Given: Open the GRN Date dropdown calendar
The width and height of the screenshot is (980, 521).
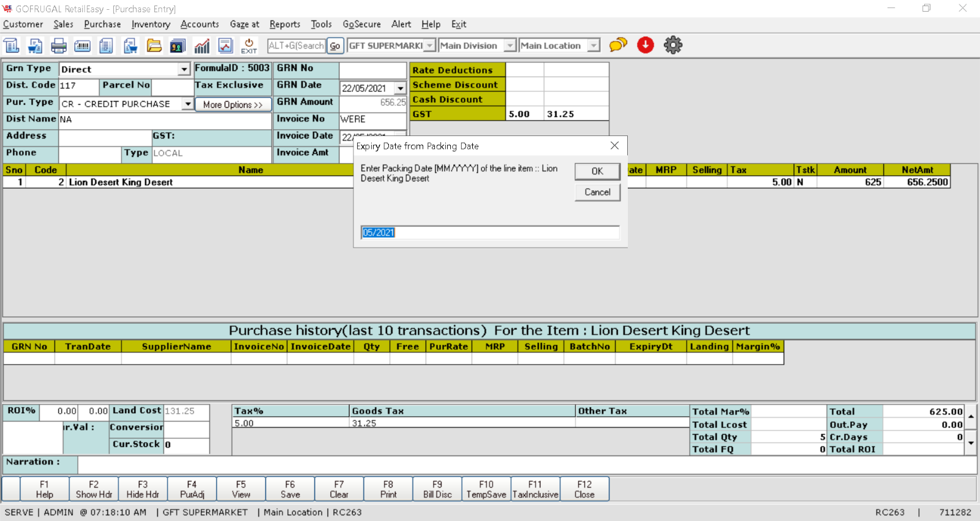Looking at the screenshot, I should pyautogui.click(x=400, y=88).
